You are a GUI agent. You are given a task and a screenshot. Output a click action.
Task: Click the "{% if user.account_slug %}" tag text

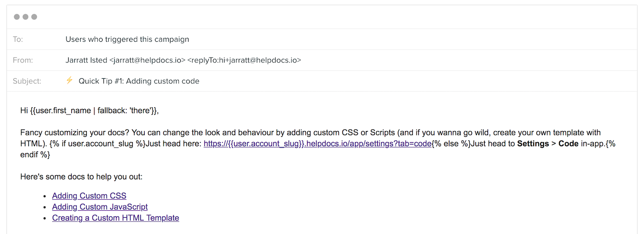coord(97,144)
